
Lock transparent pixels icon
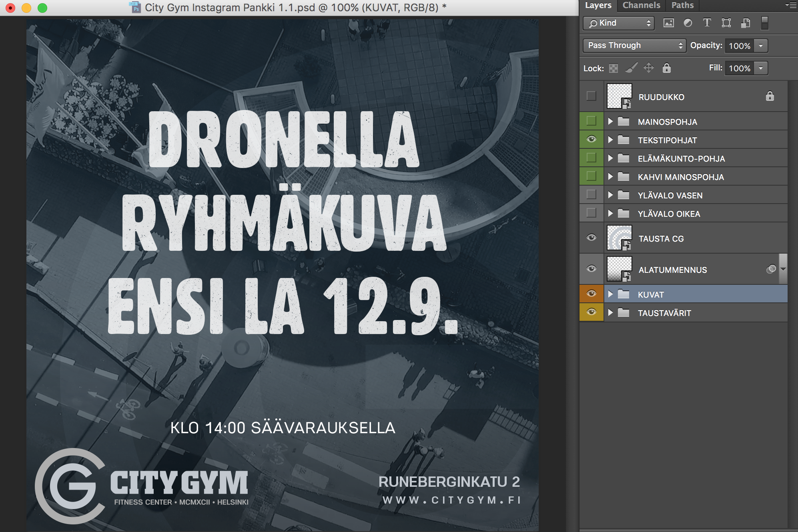click(614, 68)
